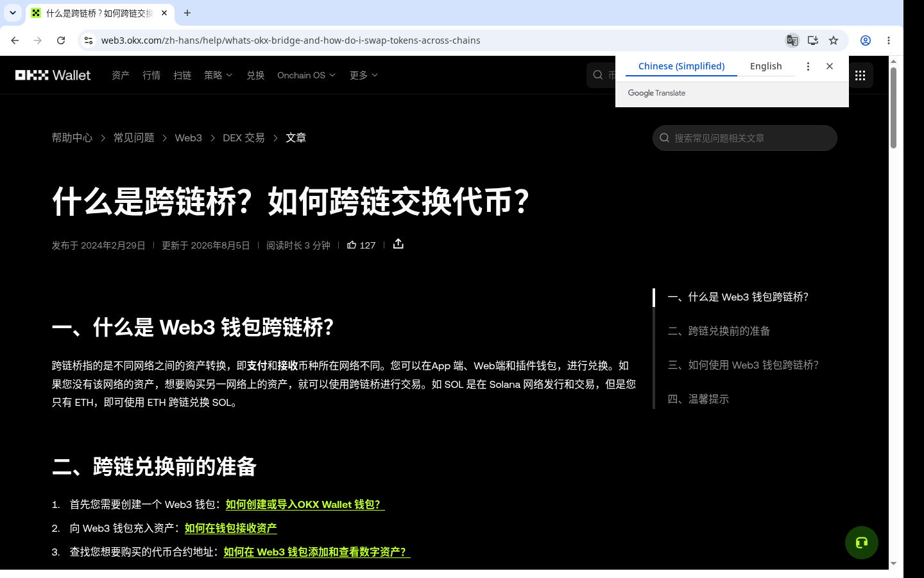Viewport: 924px width, 578px height.
Task: Click the site information icon in address bar
Action: pyautogui.click(x=89, y=40)
